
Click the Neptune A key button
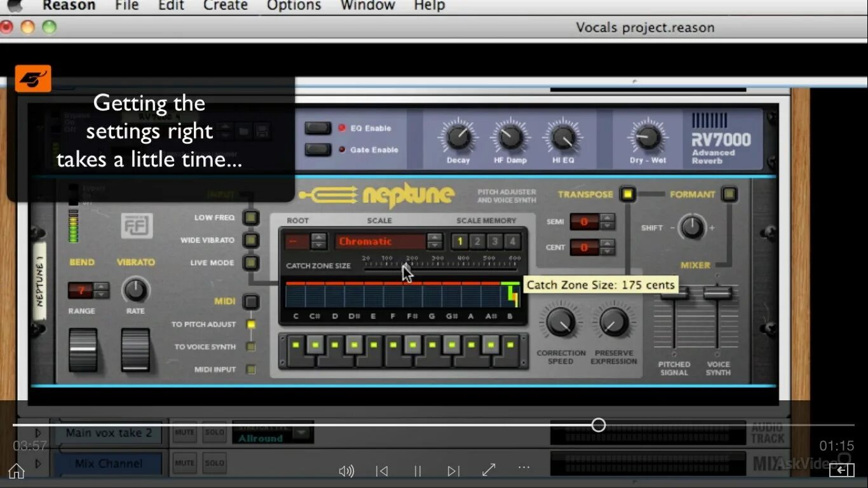pos(471,351)
